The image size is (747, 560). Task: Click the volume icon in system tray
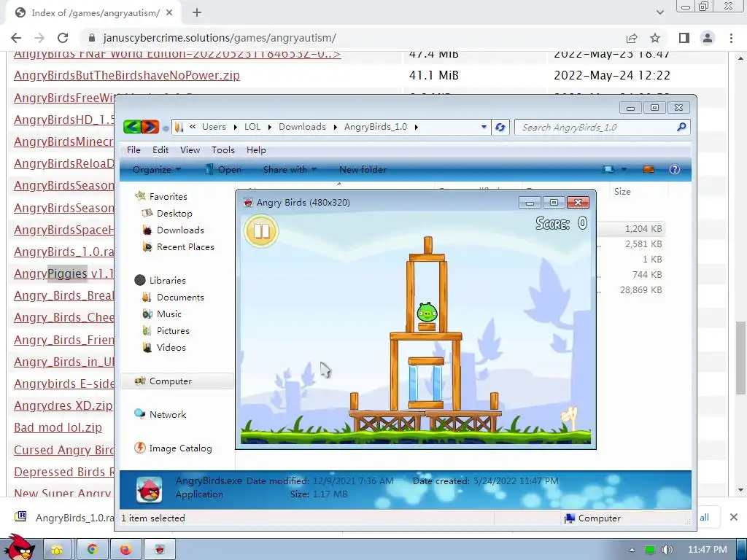tap(667, 550)
